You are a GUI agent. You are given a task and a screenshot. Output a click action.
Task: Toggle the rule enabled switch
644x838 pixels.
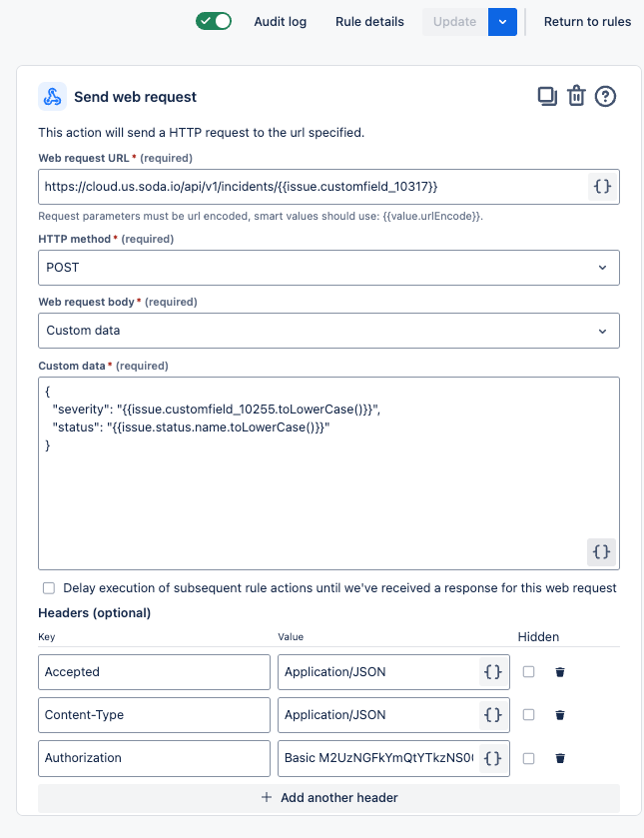(x=214, y=21)
